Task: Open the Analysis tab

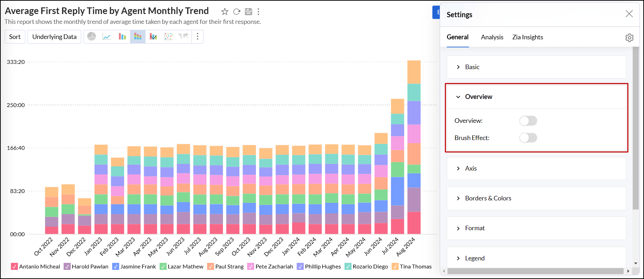Action: point(492,37)
